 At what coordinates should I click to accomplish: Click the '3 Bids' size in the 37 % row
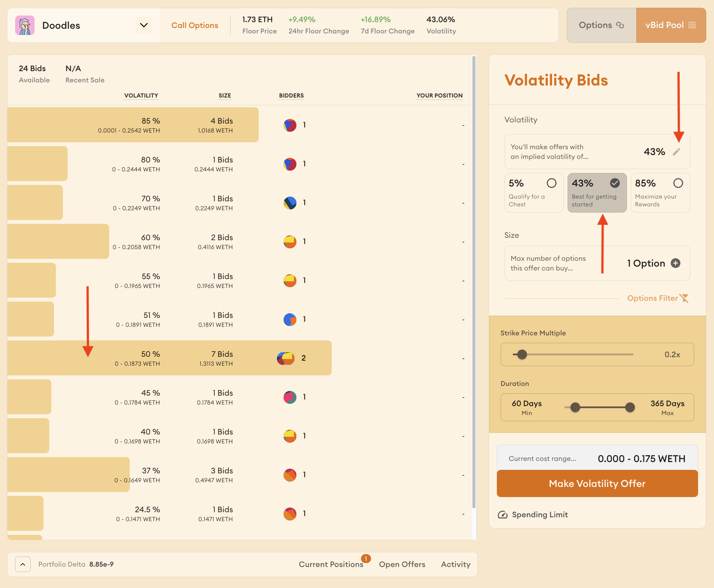pyautogui.click(x=222, y=471)
